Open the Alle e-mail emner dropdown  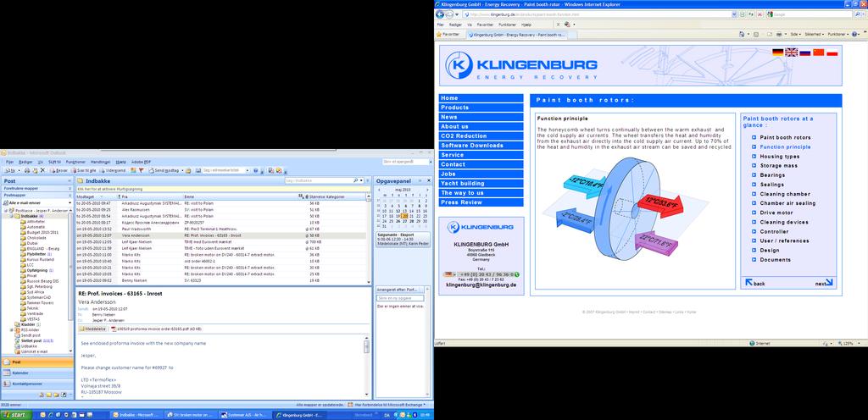point(70,203)
